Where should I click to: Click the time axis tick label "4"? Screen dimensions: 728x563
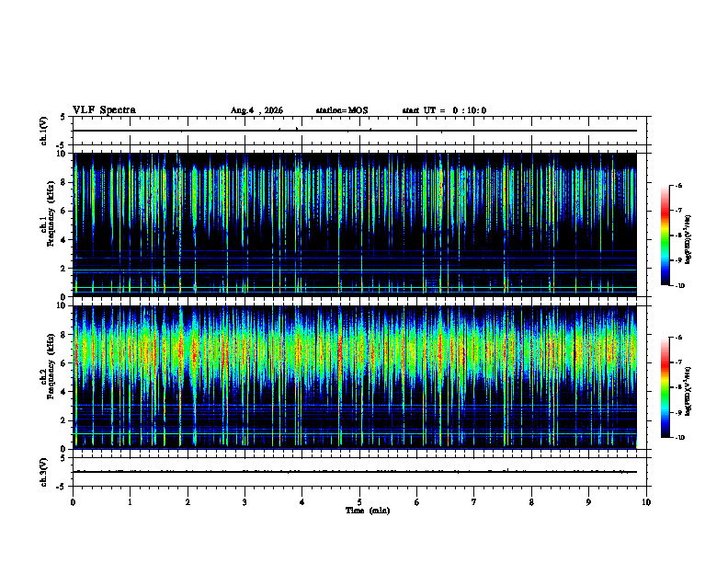[x=302, y=502]
